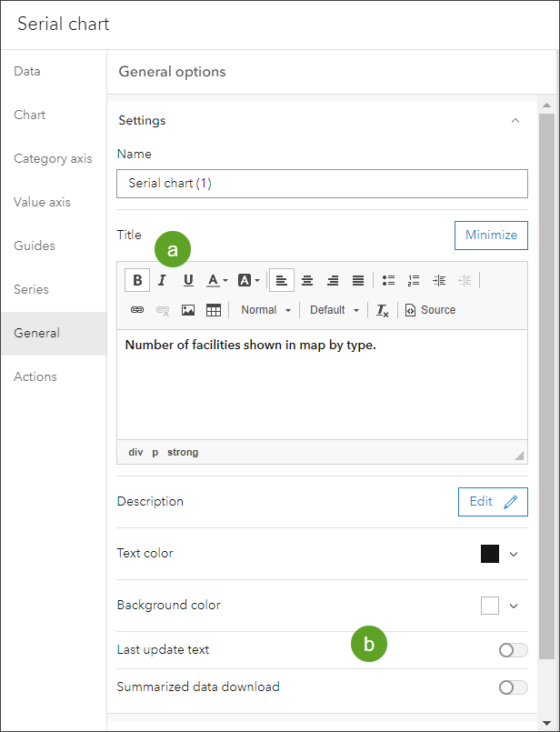Insert a bulleted list
The width and height of the screenshot is (560, 732).
(x=388, y=280)
